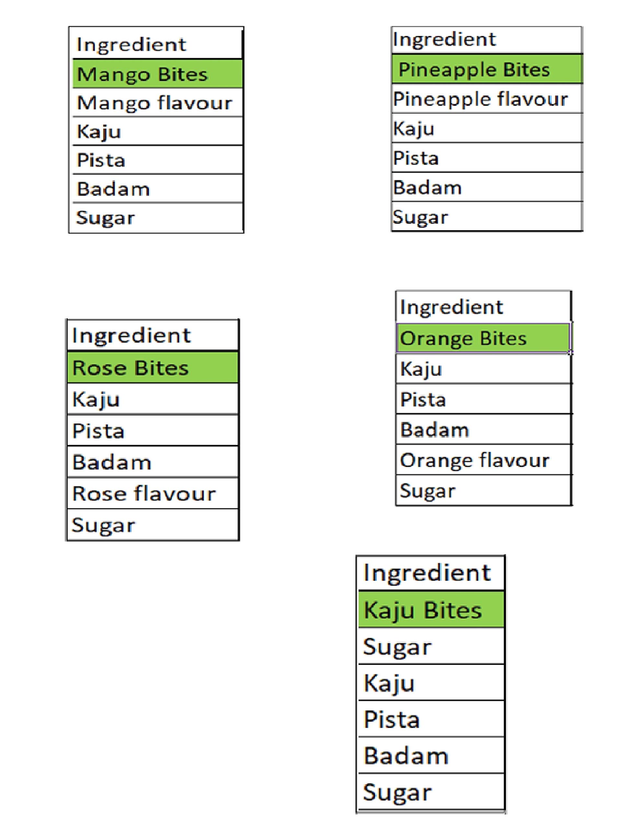The image size is (644, 829).
Task: Click Kaju in the Pineapple Bites table
Action: (487, 128)
